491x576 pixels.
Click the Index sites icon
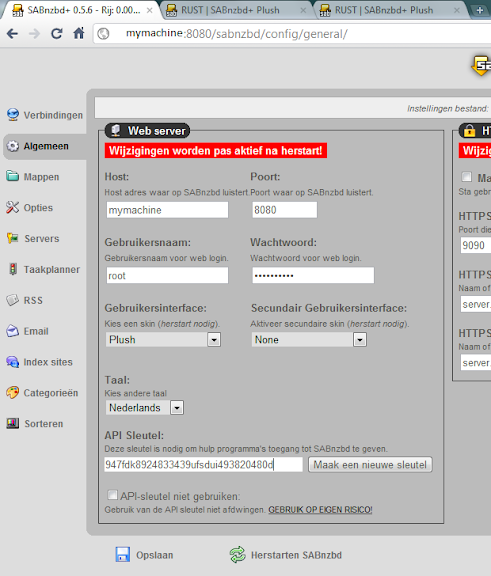[x=12, y=362]
